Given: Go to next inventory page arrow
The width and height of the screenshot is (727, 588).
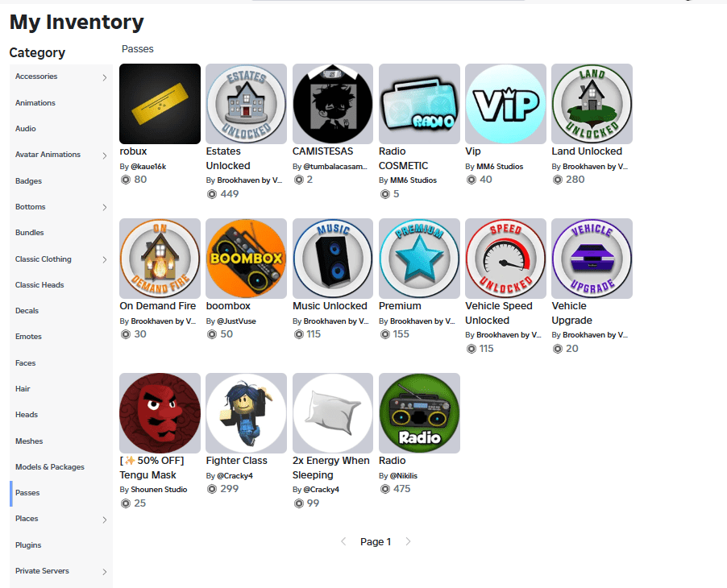Looking at the screenshot, I should (408, 541).
